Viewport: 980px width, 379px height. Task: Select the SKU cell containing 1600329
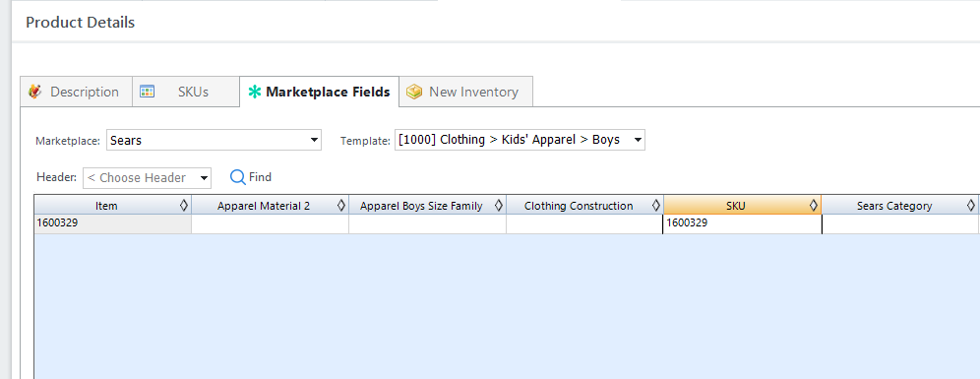[742, 223]
